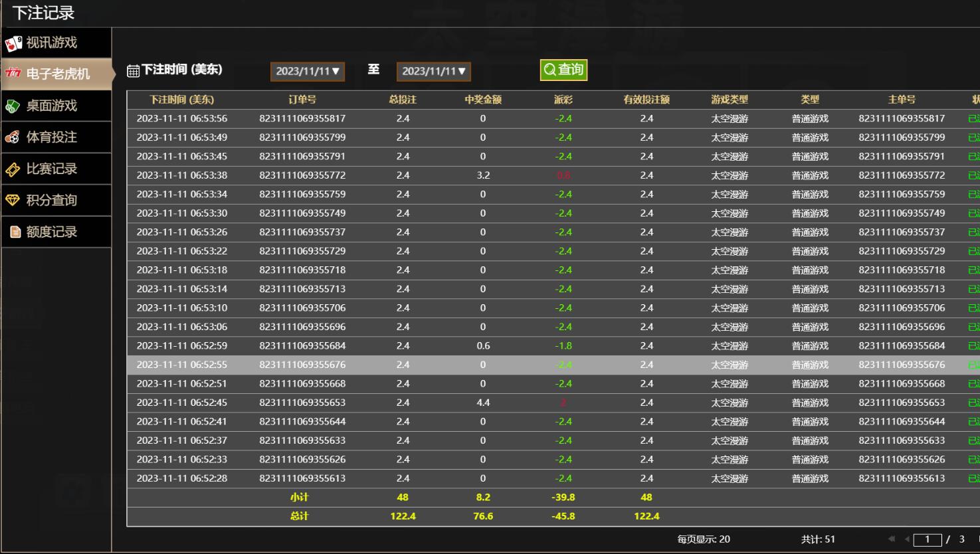Click timestamp 2023-11-11 06:52:28
Screen dimensions: 980x554
coord(182,478)
